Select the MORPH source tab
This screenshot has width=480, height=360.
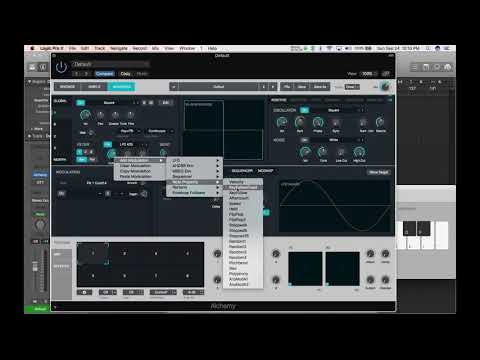coord(60,160)
